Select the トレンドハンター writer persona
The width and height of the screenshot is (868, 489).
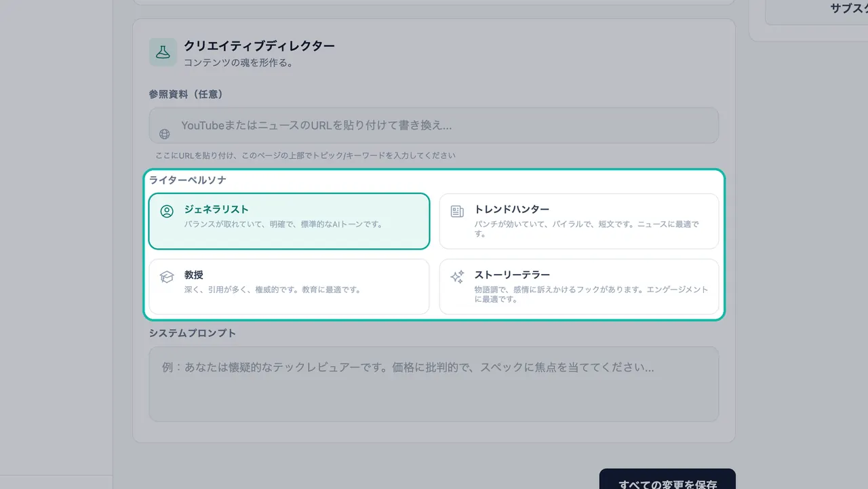pos(579,221)
